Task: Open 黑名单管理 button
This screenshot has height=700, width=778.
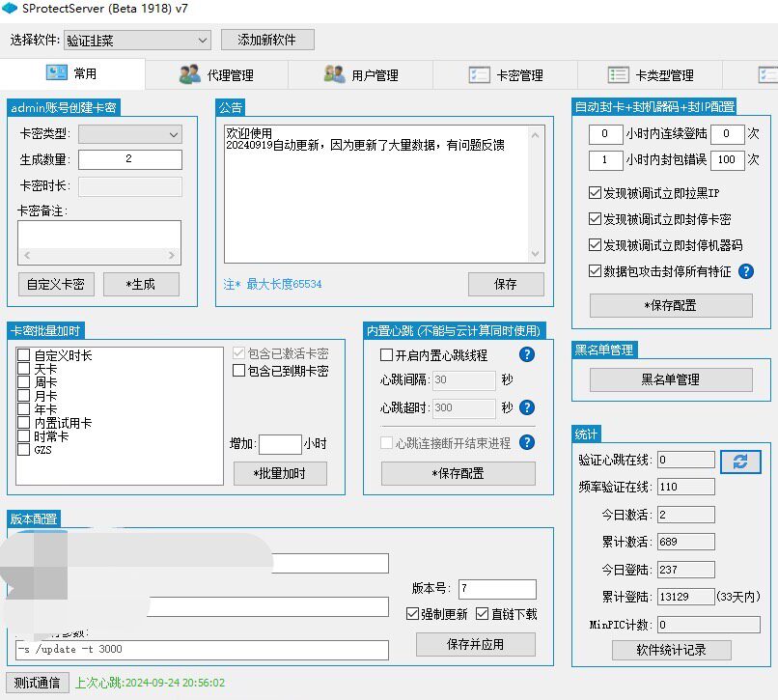Action: tap(671, 379)
